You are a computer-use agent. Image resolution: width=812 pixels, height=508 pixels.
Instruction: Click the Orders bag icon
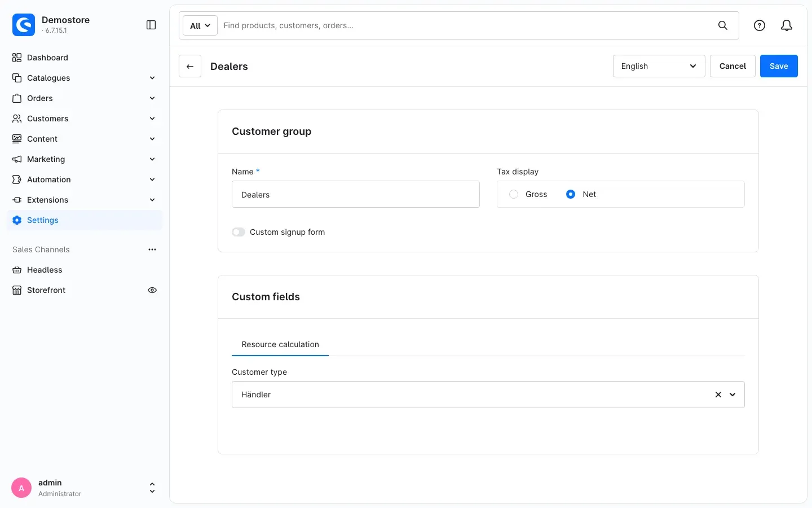(x=17, y=98)
